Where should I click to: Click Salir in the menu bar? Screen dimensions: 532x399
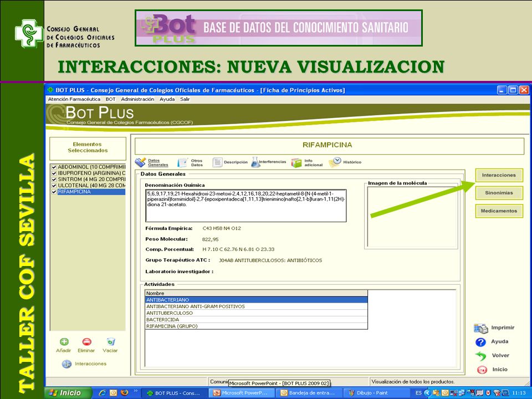pyautogui.click(x=185, y=99)
